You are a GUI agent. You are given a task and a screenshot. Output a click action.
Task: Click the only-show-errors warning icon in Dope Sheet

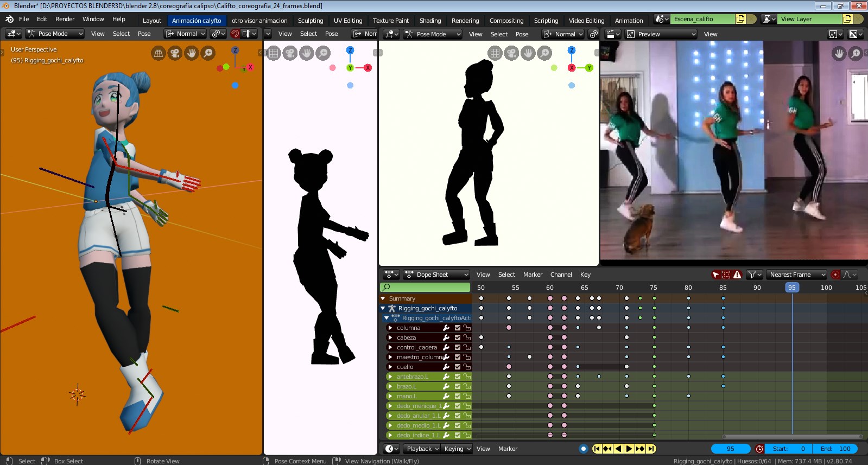click(x=737, y=275)
